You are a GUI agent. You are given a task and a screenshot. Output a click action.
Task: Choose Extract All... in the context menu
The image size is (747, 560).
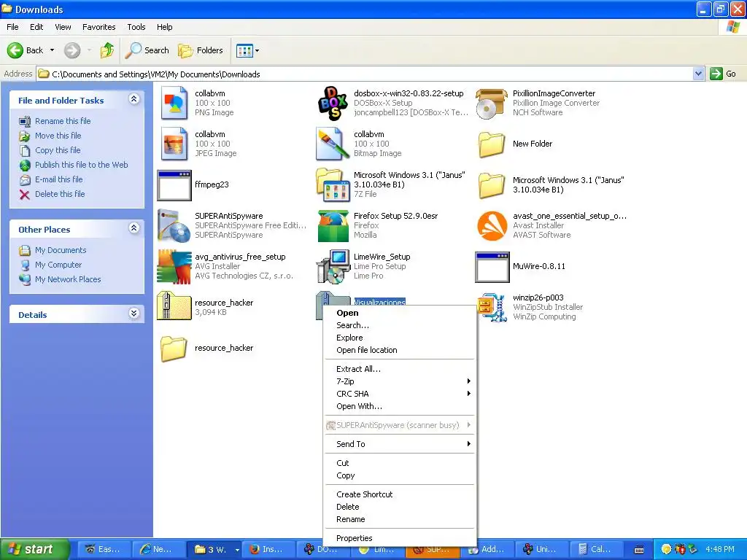tap(400, 369)
